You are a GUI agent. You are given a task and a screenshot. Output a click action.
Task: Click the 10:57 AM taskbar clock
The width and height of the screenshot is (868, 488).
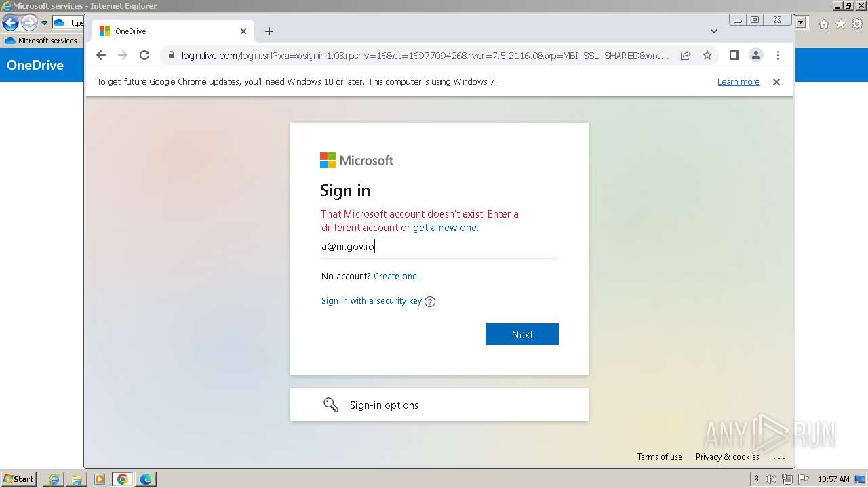point(833,479)
